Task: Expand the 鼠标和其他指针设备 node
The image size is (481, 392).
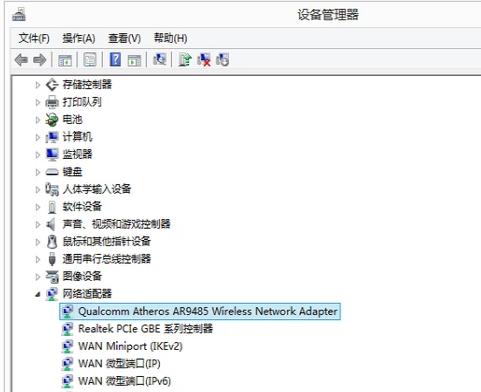Action: pos(37,242)
